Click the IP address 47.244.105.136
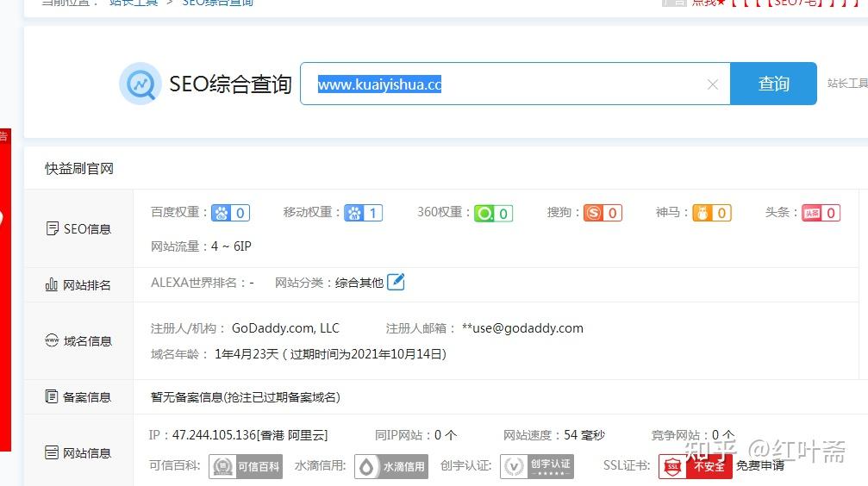The width and height of the screenshot is (868, 486). coord(215,435)
